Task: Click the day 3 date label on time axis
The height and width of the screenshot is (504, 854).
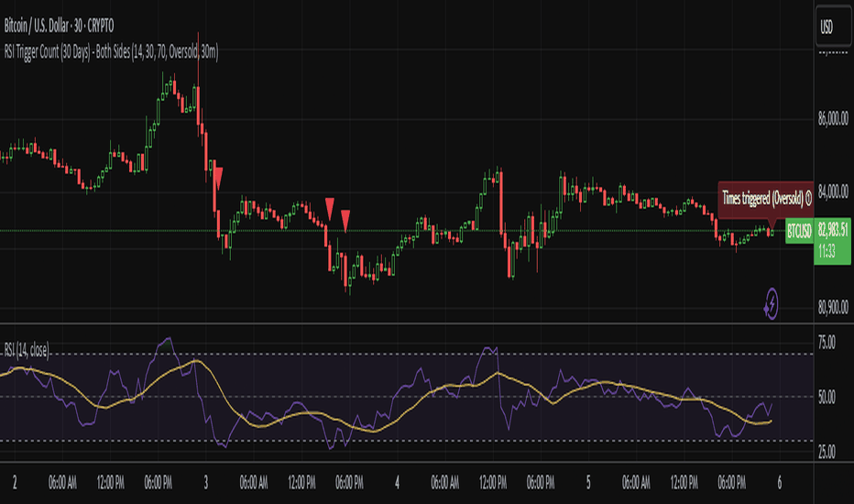Action: [x=206, y=482]
